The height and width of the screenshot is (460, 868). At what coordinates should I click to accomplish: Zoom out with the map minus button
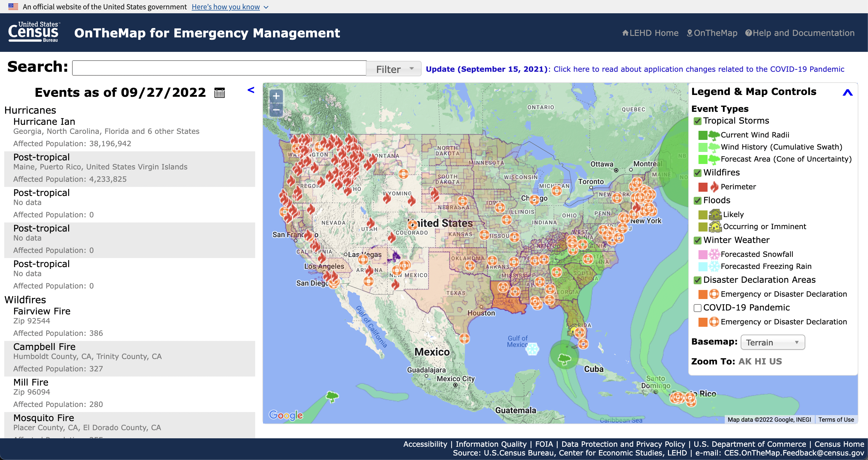point(276,110)
